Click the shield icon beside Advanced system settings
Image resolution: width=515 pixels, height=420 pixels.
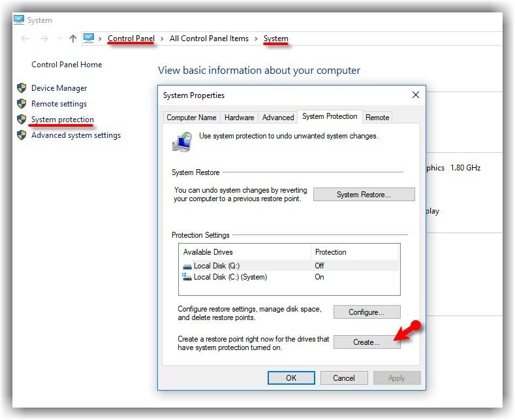(22, 135)
